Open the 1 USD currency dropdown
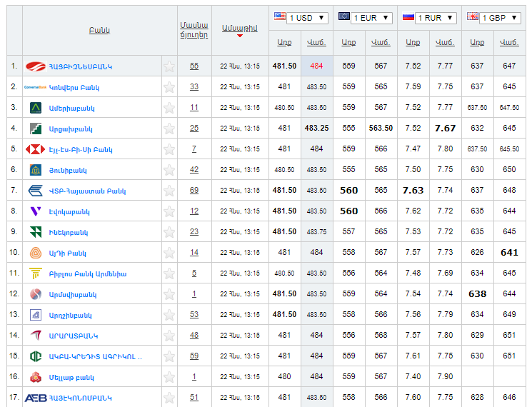532x407 pixels. [x=307, y=18]
